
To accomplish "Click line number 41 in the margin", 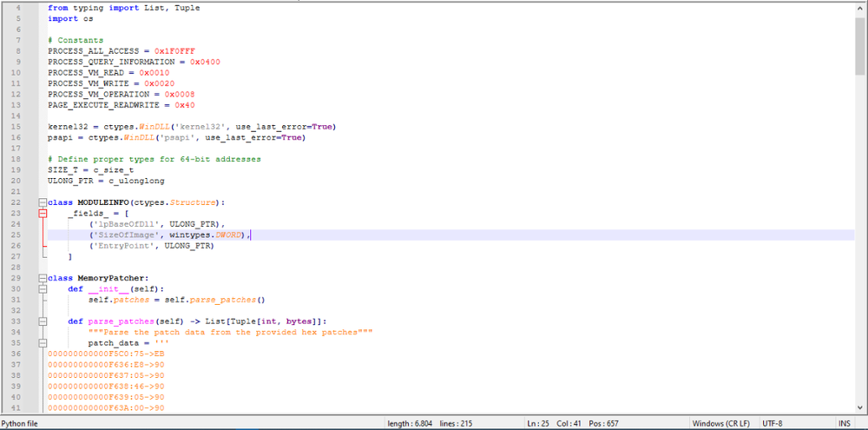I will [x=16, y=407].
